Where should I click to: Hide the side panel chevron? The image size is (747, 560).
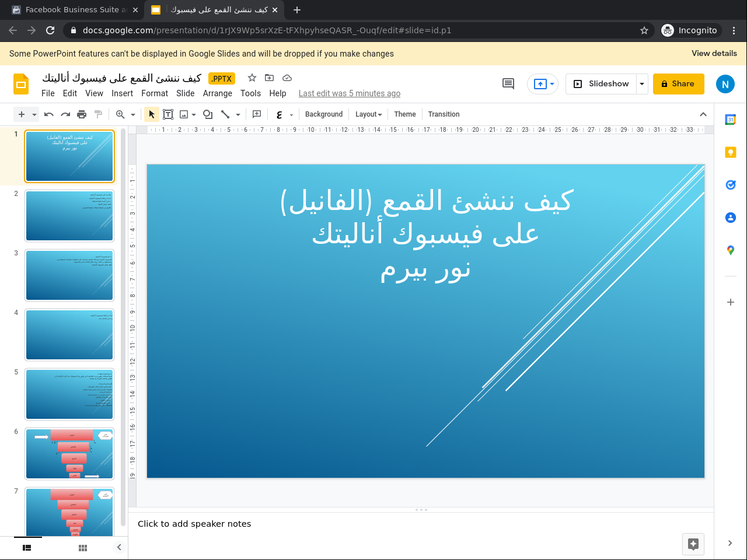coord(730,543)
